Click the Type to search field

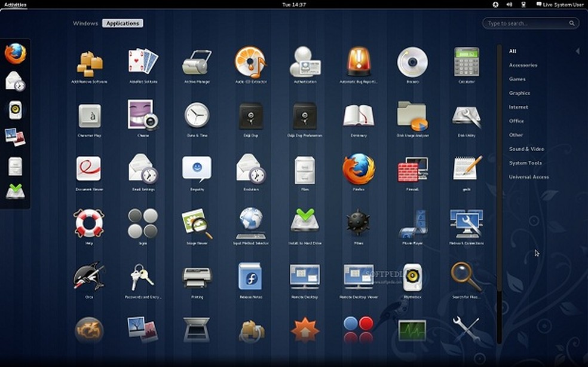click(x=526, y=23)
